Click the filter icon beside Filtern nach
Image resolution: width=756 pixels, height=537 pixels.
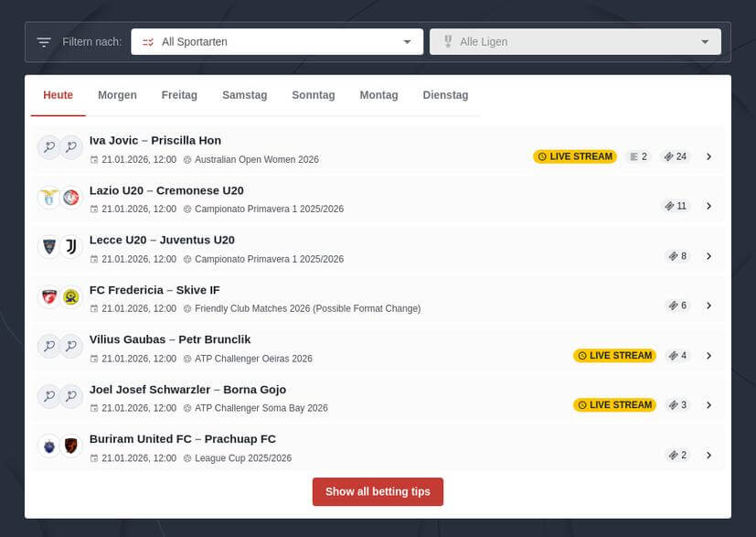[44, 42]
